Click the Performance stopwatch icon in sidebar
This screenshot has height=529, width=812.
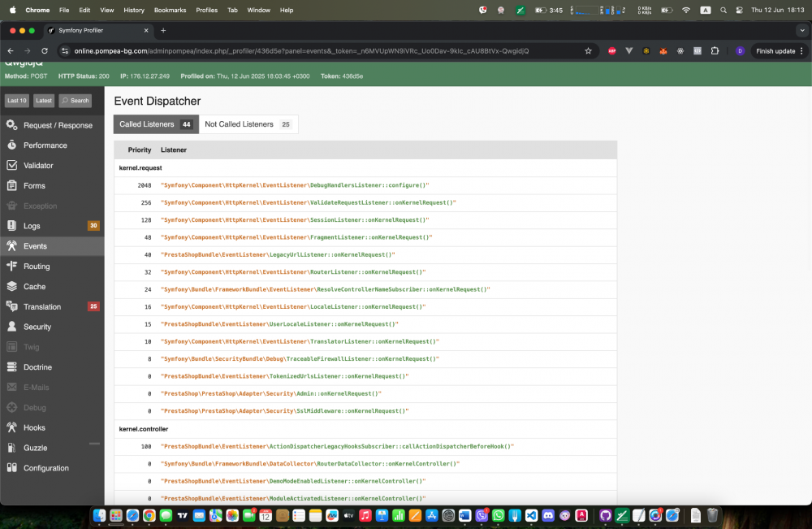click(12, 145)
